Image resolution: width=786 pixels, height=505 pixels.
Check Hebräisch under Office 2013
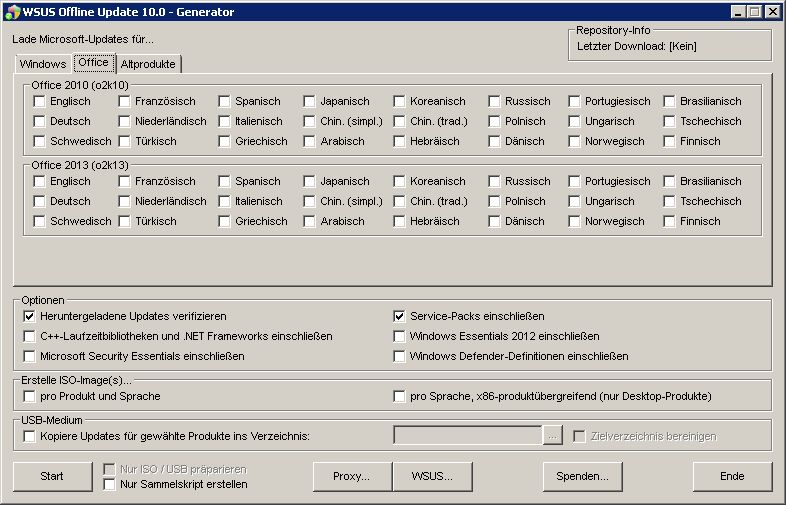coord(399,221)
